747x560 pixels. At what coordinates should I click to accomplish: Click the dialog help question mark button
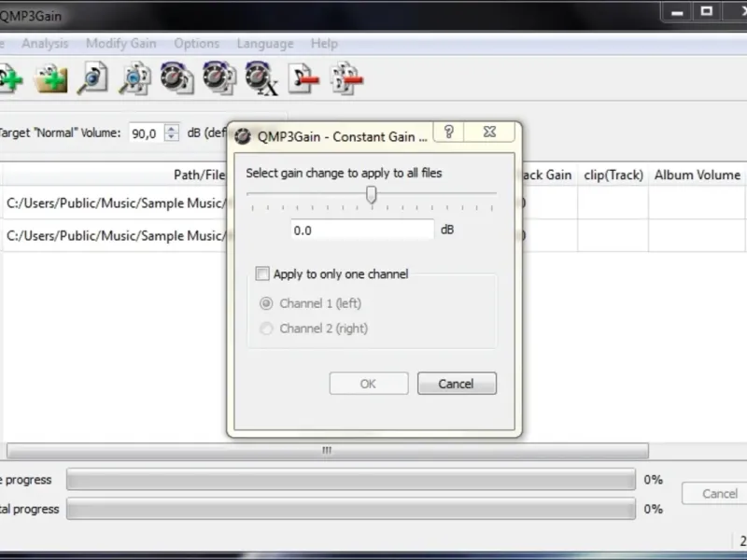coord(448,132)
